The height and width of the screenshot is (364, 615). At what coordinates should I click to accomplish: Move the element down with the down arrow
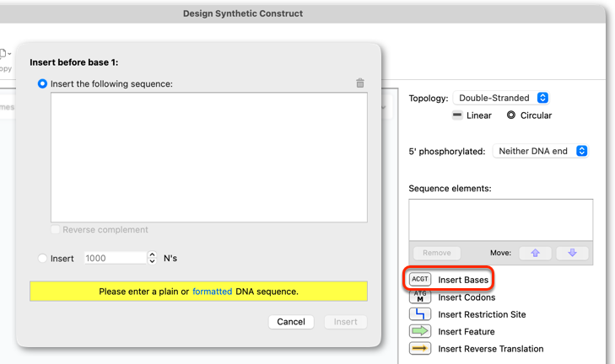coord(572,253)
